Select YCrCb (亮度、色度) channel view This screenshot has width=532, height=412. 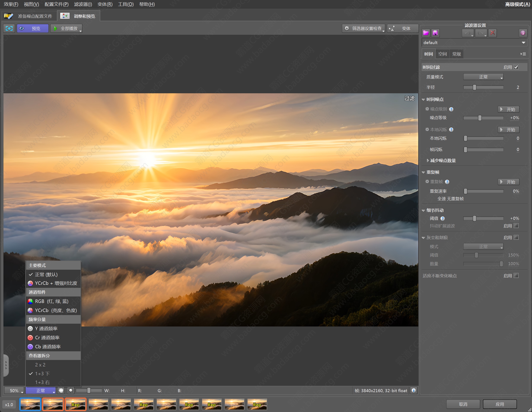(x=53, y=311)
